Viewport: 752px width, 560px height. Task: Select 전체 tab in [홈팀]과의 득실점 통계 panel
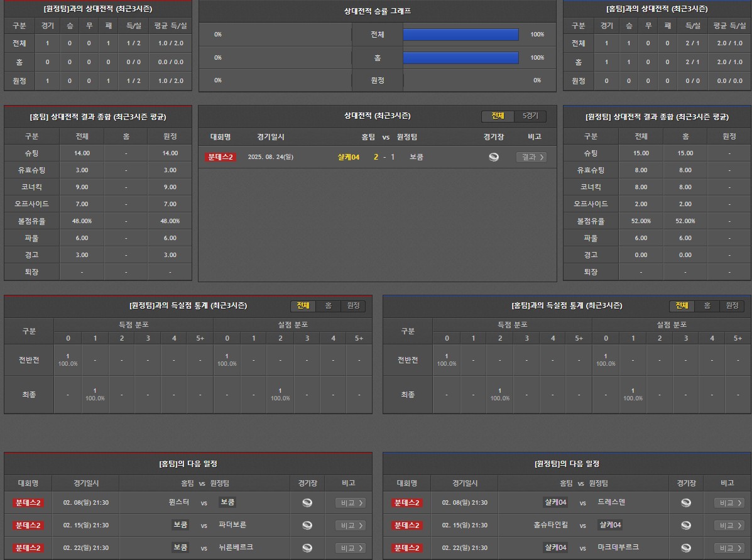[x=682, y=305]
